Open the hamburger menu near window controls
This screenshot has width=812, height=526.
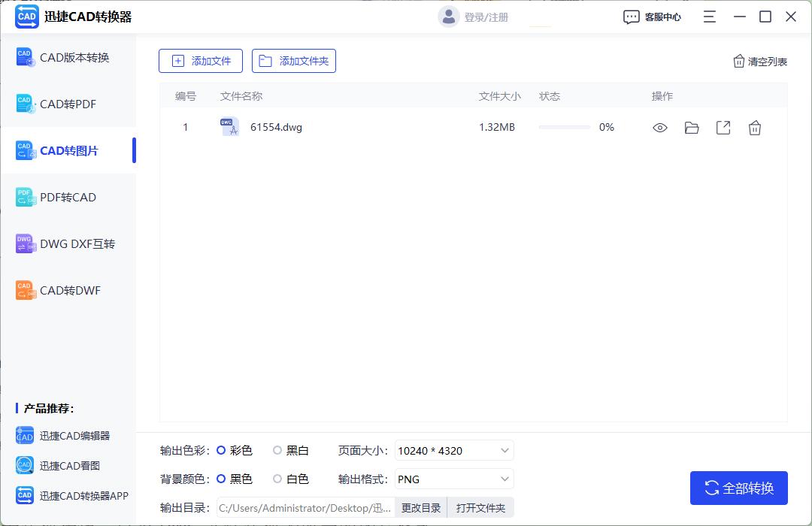pos(709,17)
